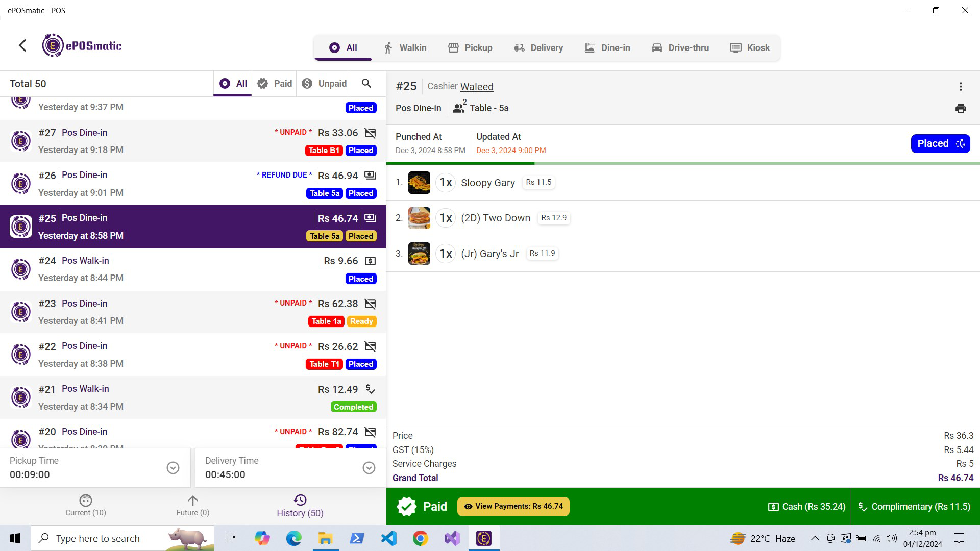The image size is (980, 551).
Task: Open ePOSmatic app icon in taskbar
Action: coord(483,538)
